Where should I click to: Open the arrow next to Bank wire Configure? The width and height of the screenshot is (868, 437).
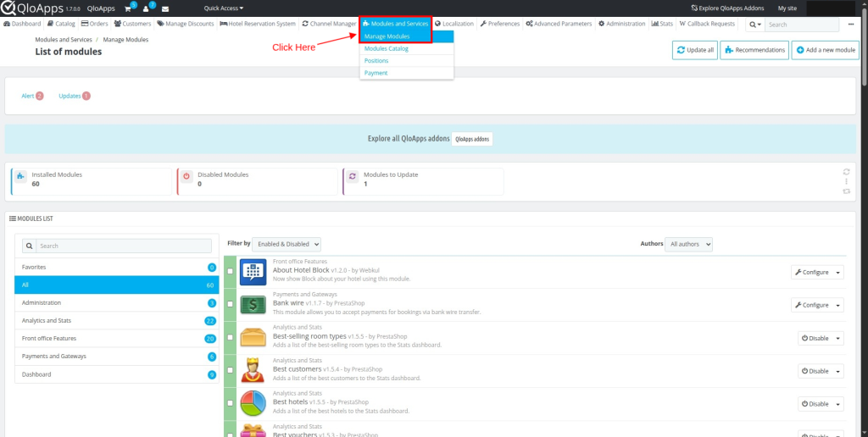point(838,305)
